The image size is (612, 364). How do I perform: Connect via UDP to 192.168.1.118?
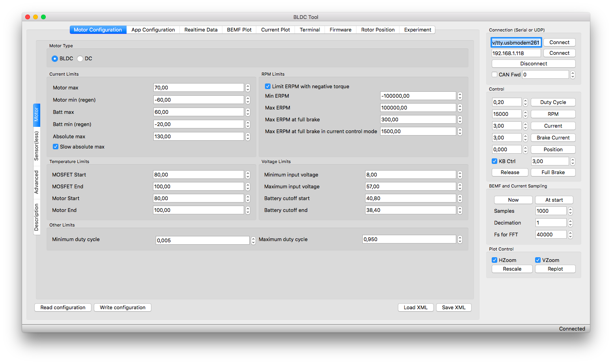pyautogui.click(x=559, y=53)
